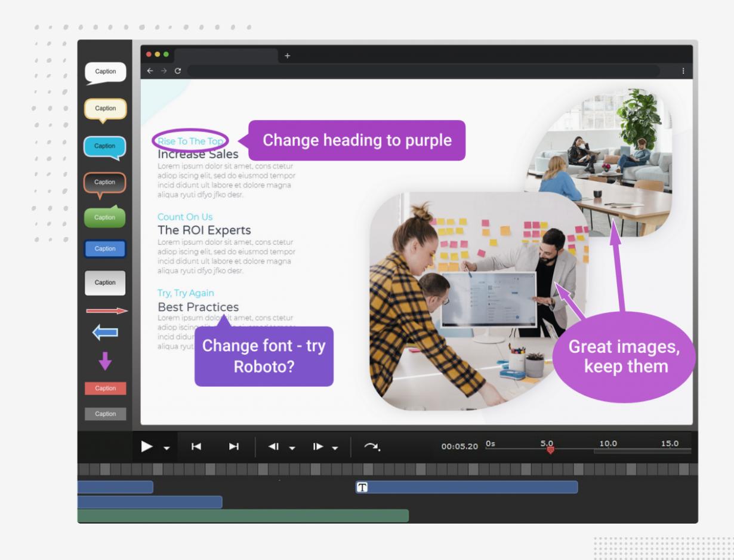Choose the cyan speech bubble caption
The height and width of the screenshot is (560, 734).
(x=105, y=146)
